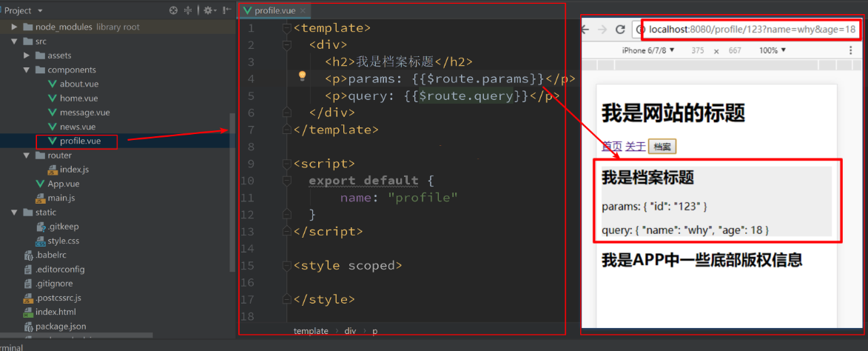
Task: Fold the <div> block at line 2
Action: click(287, 45)
